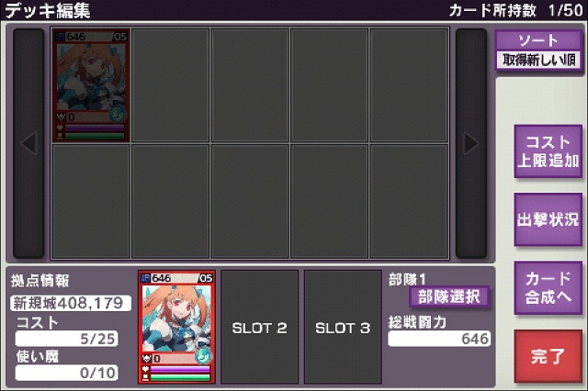The width and height of the screenshot is (588, 391).
Task: Click the purple HP bar on deck card
Action: tap(180, 369)
